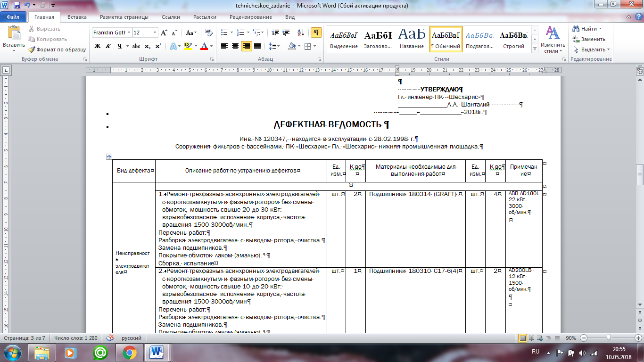Click the zoom out minus button

click(585, 338)
